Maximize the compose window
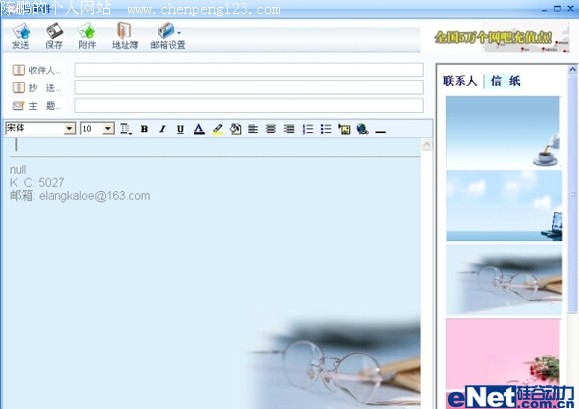The width and height of the screenshot is (579, 409). pyautogui.click(x=557, y=8)
